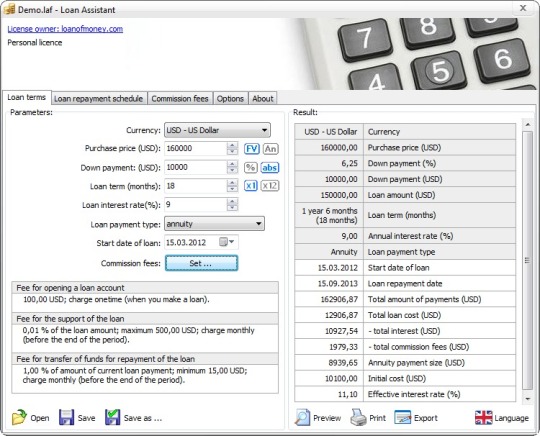
Task: Open the About tab
Action: (x=262, y=98)
